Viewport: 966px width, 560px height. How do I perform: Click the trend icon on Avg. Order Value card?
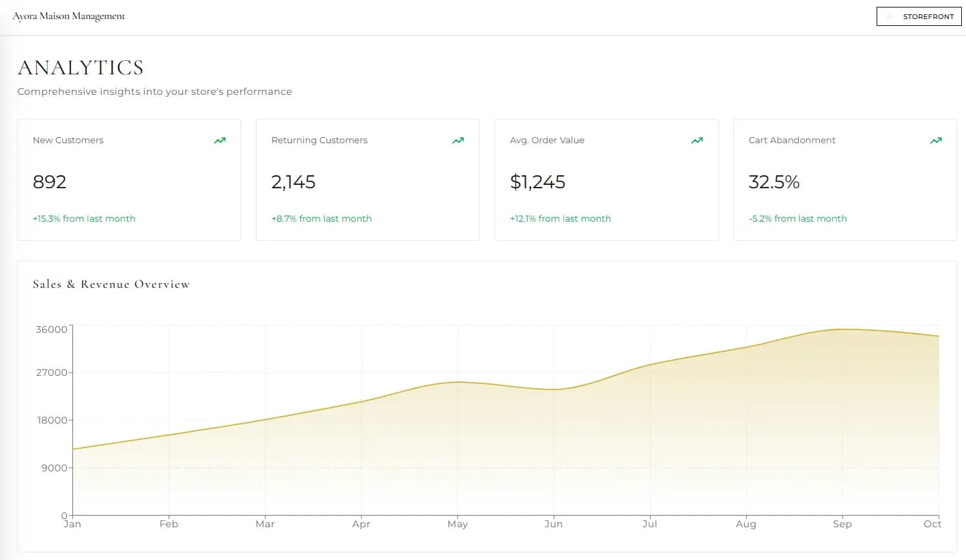[697, 141]
